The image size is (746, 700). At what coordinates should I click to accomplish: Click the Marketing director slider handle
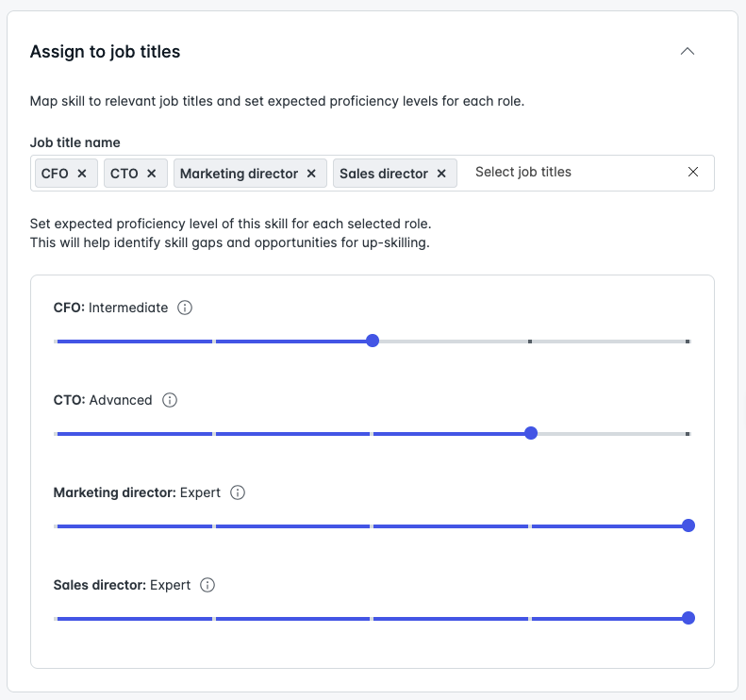click(688, 525)
